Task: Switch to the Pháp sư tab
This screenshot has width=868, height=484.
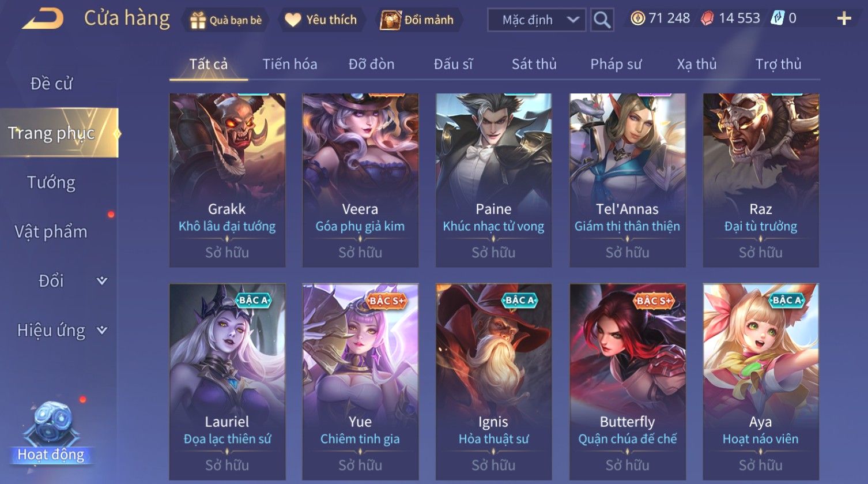Action: pos(616,64)
